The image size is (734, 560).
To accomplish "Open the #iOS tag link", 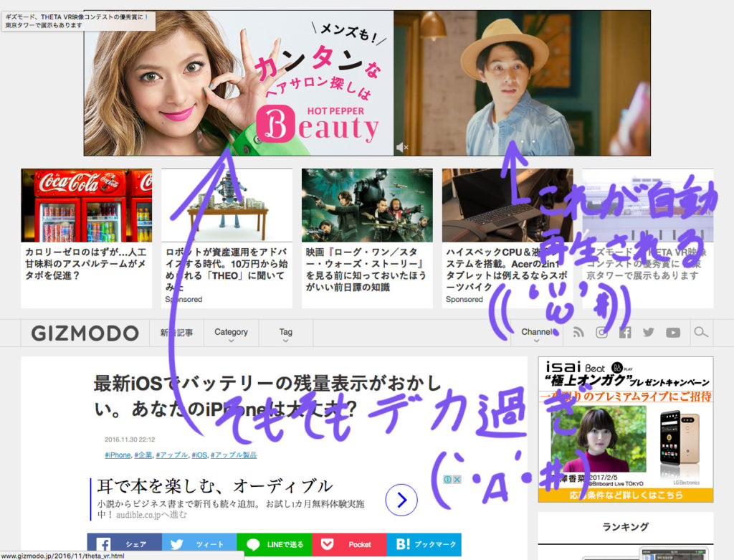I will [x=199, y=455].
